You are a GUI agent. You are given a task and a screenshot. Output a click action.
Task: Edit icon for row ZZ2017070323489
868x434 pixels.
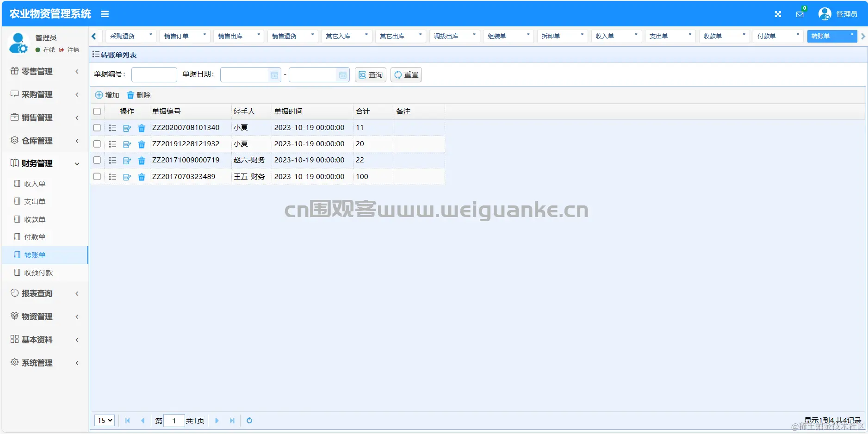tap(127, 177)
